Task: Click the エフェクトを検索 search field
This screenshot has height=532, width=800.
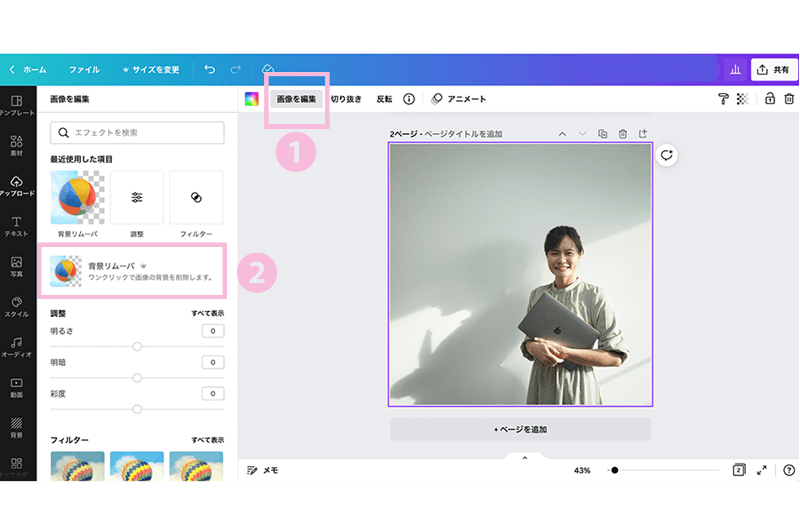Action: click(137, 133)
